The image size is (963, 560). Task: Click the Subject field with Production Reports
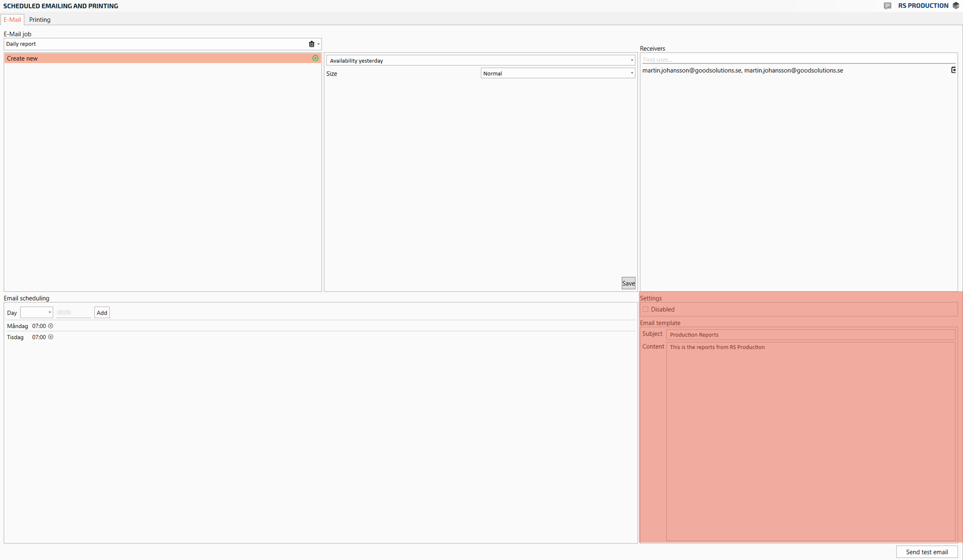click(x=810, y=335)
